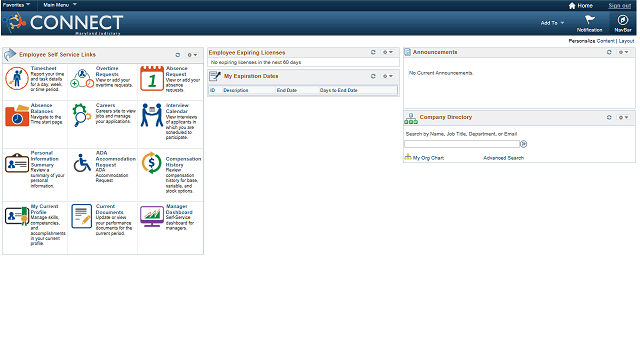Click the Home house icon
The width and height of the screenshot is (640, 360).
572,6
